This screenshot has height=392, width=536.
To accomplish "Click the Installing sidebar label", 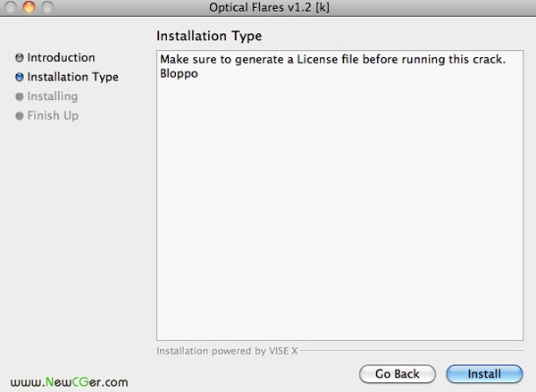I will click(53, 96).
